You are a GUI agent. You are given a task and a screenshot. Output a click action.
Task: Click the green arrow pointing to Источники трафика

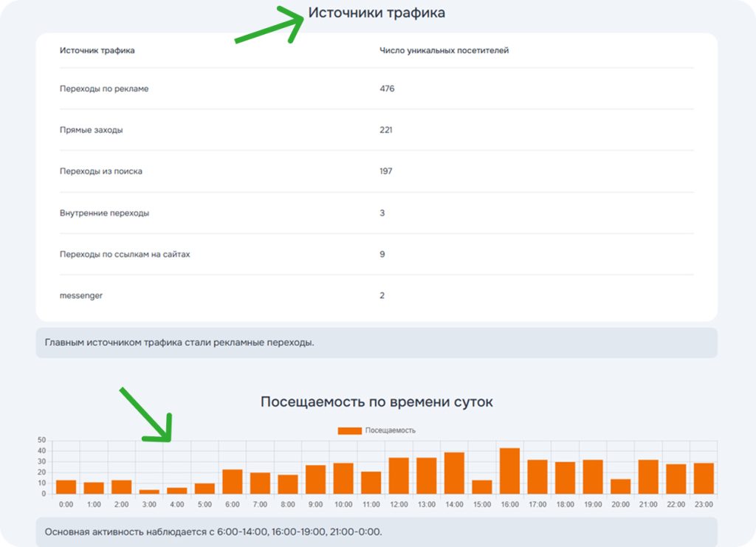(270, 25)
